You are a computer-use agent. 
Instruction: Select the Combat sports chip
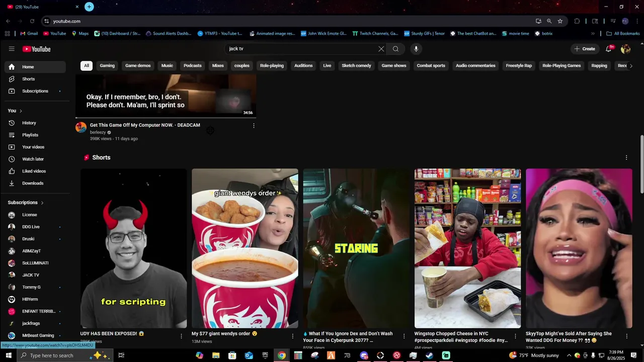pos(431,66)
